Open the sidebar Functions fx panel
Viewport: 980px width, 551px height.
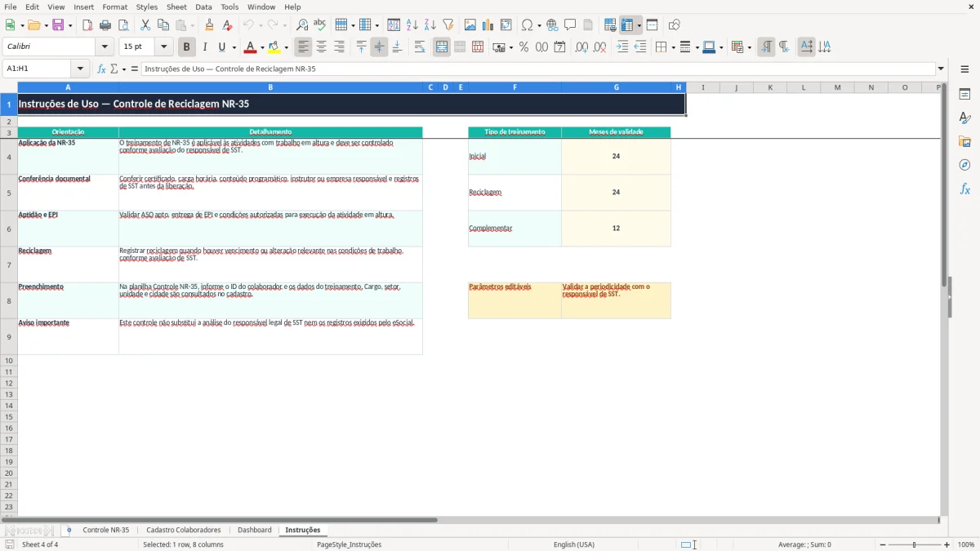tap(964, 189)
